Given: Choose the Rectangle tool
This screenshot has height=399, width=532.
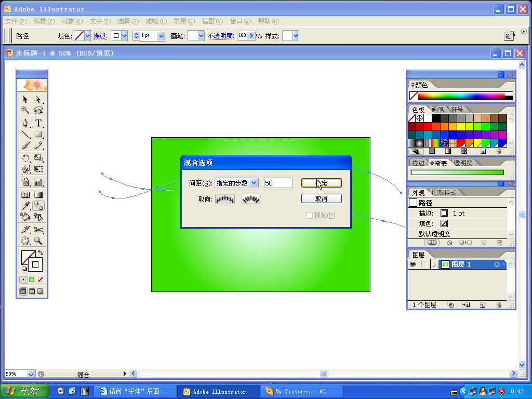Looking at the screenshot, I should (38, 134).
